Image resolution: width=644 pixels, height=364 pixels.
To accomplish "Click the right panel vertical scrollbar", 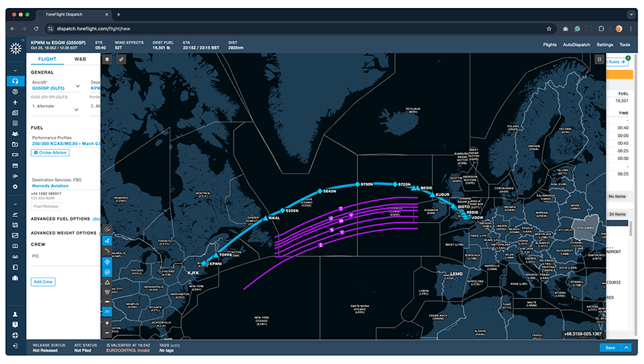I will pos(630,228).
